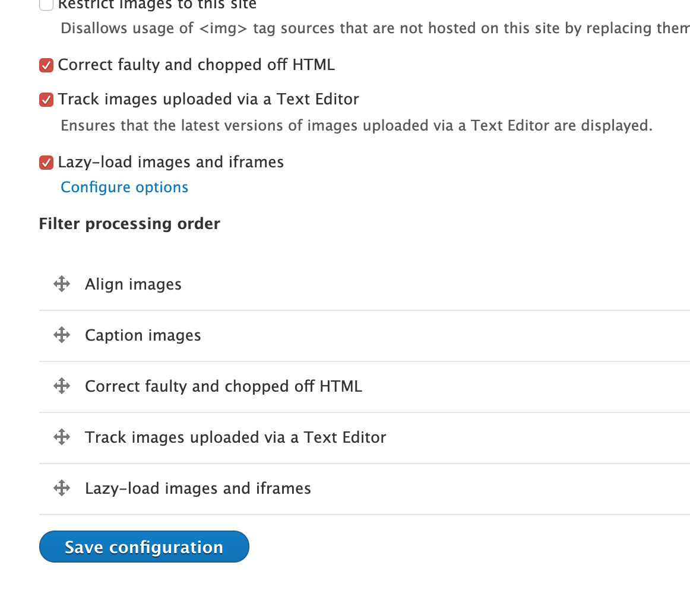
Task: Select drag handle beside Correct faulty HTML row
Action: tap(62, 386)
